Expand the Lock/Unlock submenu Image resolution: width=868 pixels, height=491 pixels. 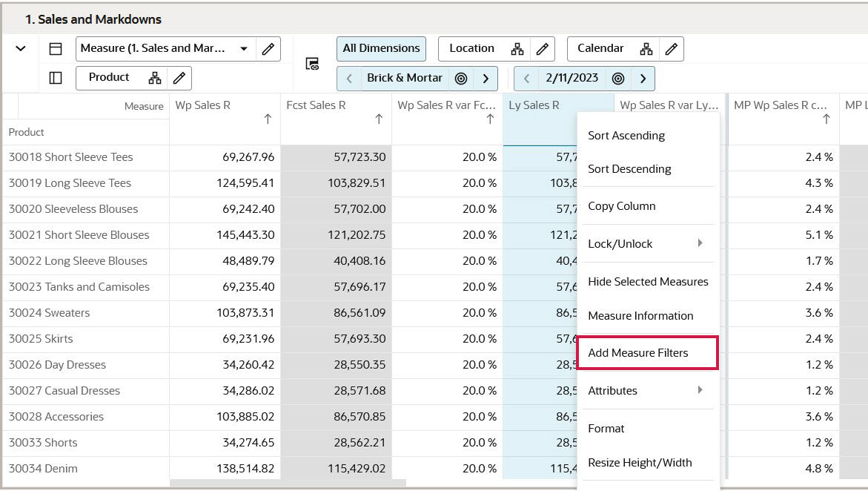pyautogui.click(x=648, y=243)
